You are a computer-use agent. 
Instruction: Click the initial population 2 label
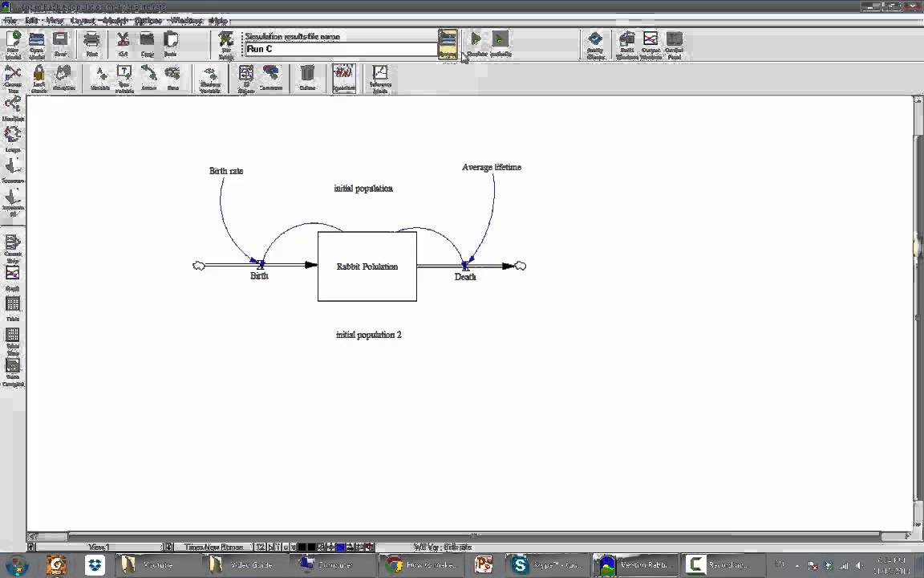(368, 335)
